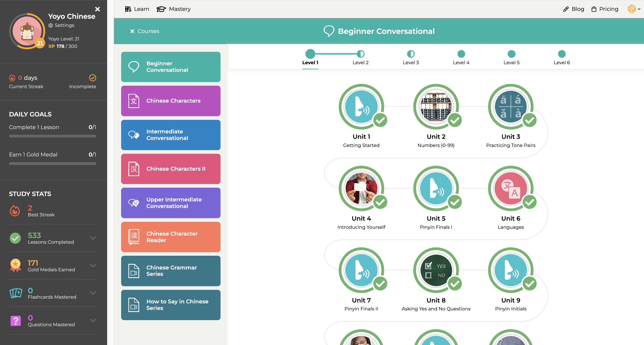Open Unit 6 Languages translate icon
The image size is (644, 345).
point(510,188)
